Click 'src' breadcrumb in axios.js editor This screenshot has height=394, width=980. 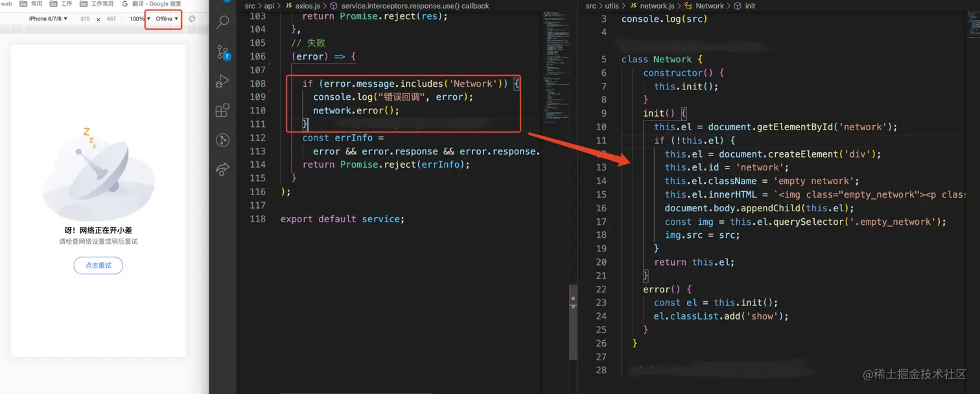coord(250,6)
